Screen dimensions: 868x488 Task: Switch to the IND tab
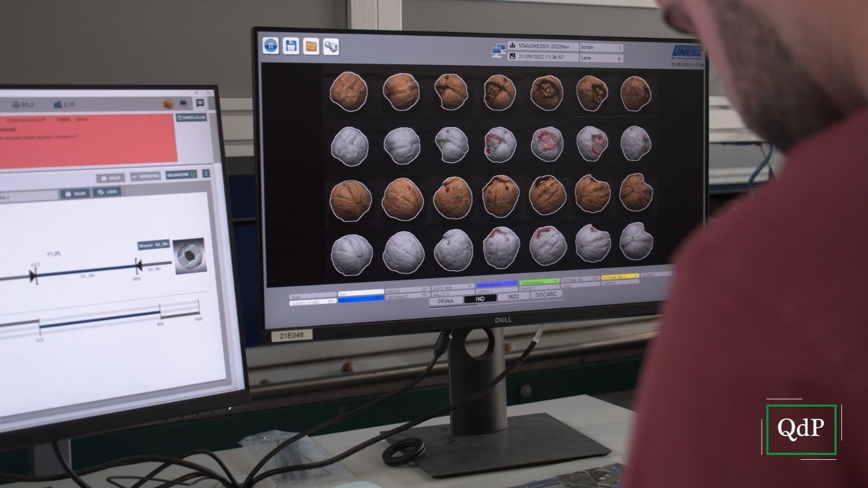coord(480,299)
